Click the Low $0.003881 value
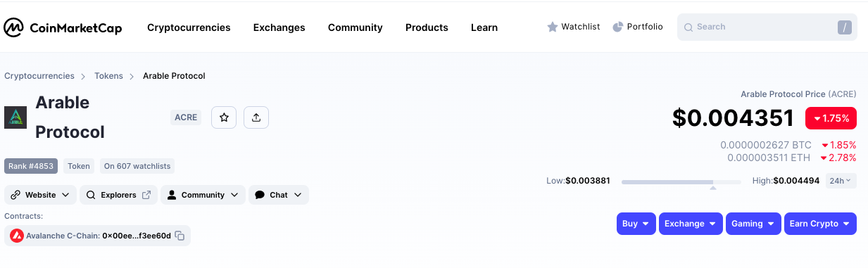The image size is (868, 268). click(588, 181)
